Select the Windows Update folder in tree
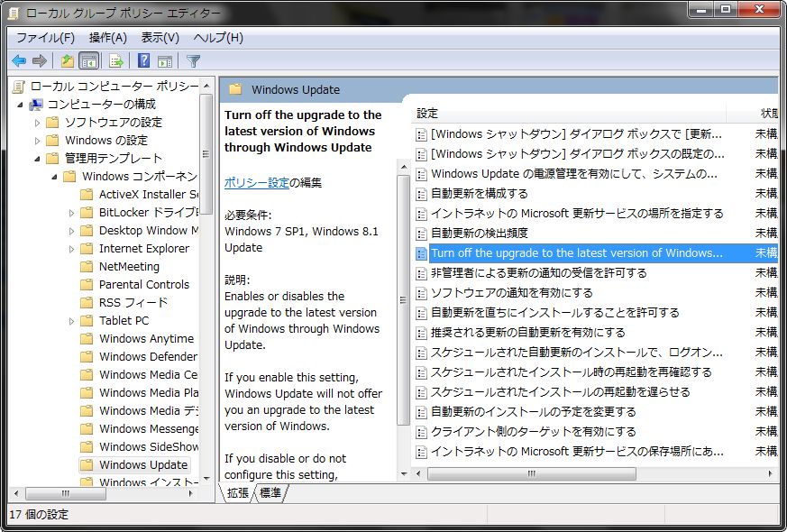This screenshot has width=787, height=532. [x=143, y=464]
